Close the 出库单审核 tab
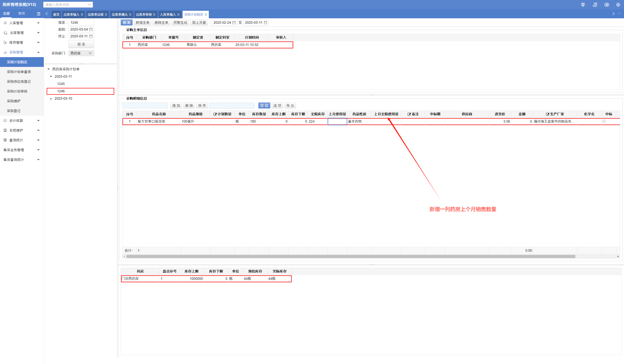 coord(154,15)
